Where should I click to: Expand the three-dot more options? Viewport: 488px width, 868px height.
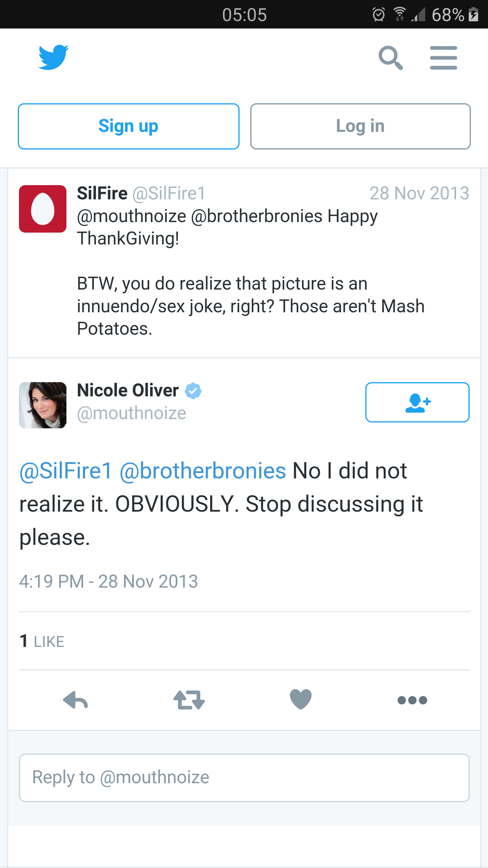[x=412, y=700]
